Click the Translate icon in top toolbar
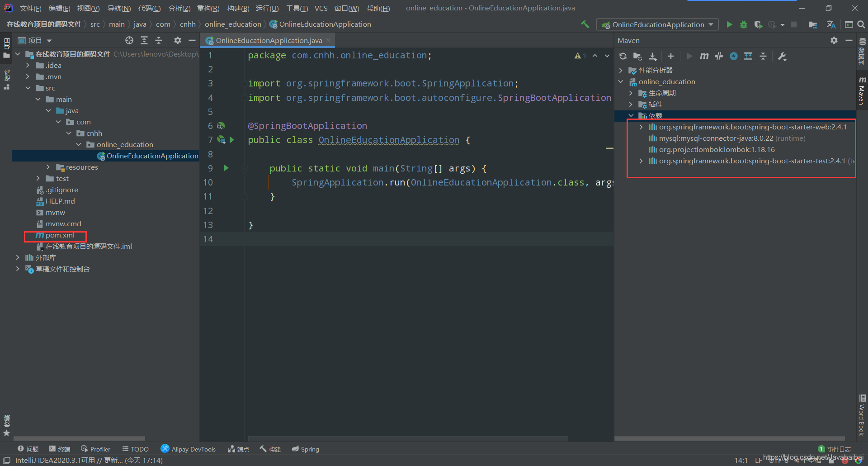The image size is (868, 466). click(x=831, y=24)
